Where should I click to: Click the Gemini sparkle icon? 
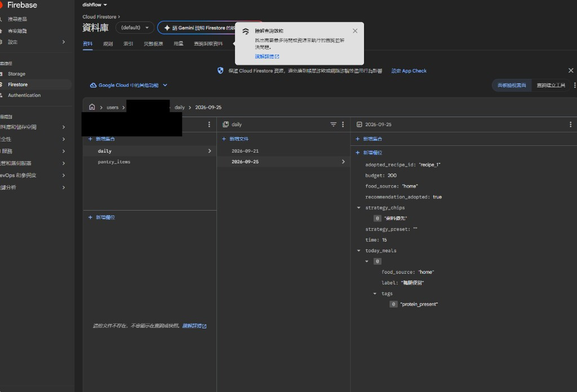pyautogui.click(x=167, y=28)
